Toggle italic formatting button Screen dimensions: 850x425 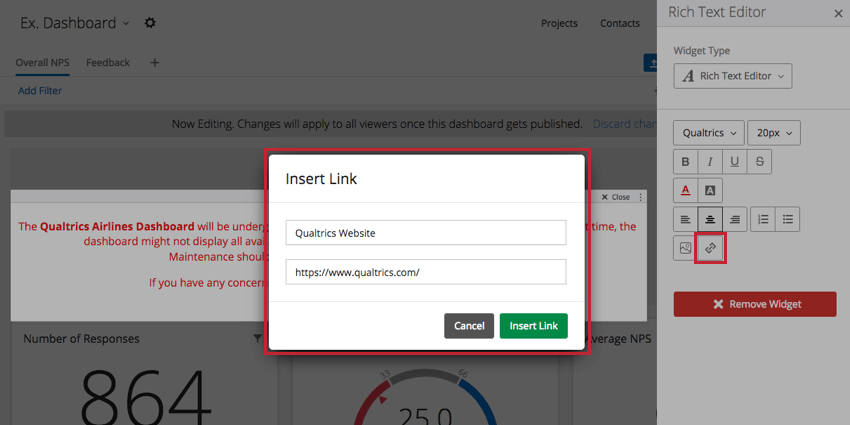click(x=710, y=162)
